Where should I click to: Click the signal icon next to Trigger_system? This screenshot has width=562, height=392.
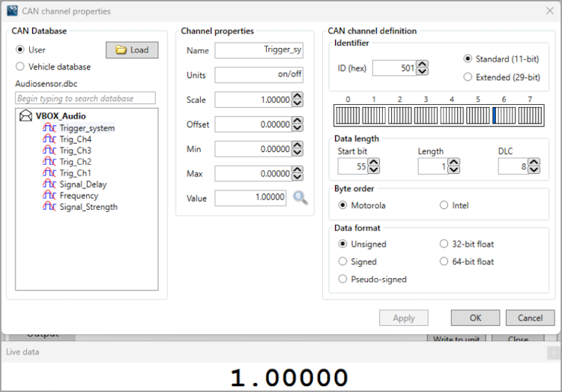tap(49, 127)
